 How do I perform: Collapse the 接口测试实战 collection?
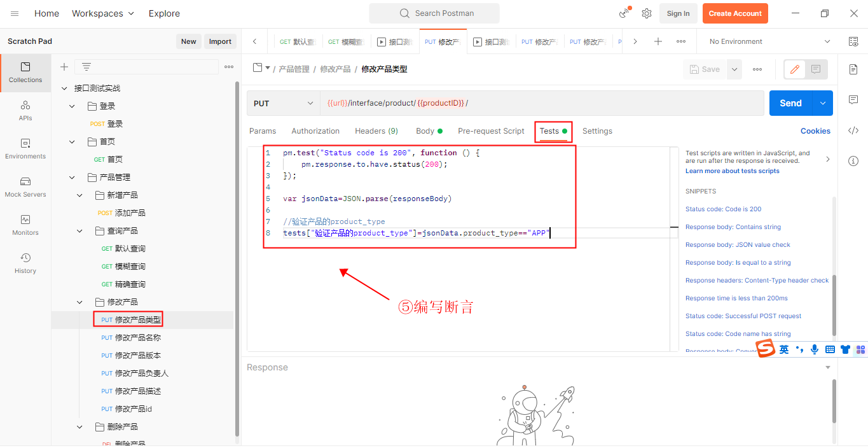click(x=64, y=88)
